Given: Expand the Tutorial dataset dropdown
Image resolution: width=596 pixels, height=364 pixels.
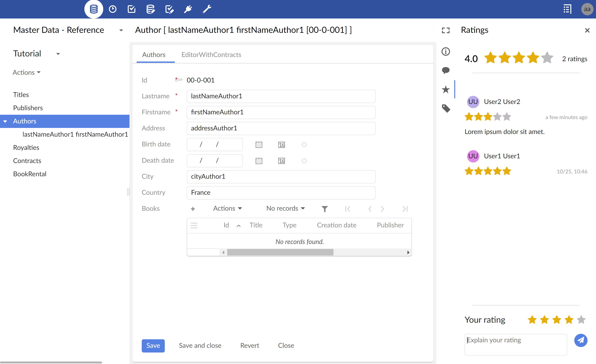Looking at the screenshot, I should pyautogui.click(x=58, y=54).
